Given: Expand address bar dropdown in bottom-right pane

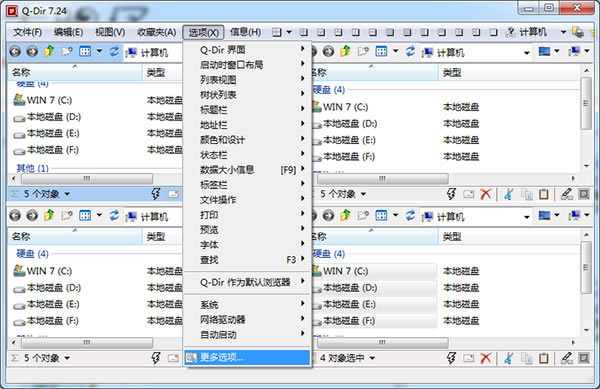Looking at the screenshot, I should point(527,217).
